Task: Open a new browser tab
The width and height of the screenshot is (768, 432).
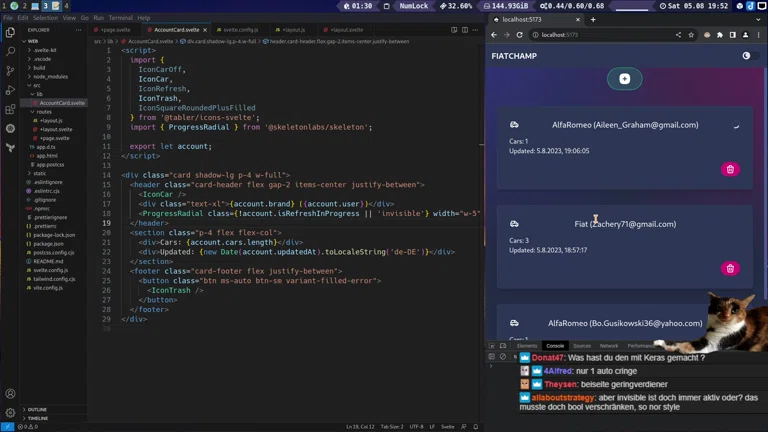Action: (x=593, y=19)
